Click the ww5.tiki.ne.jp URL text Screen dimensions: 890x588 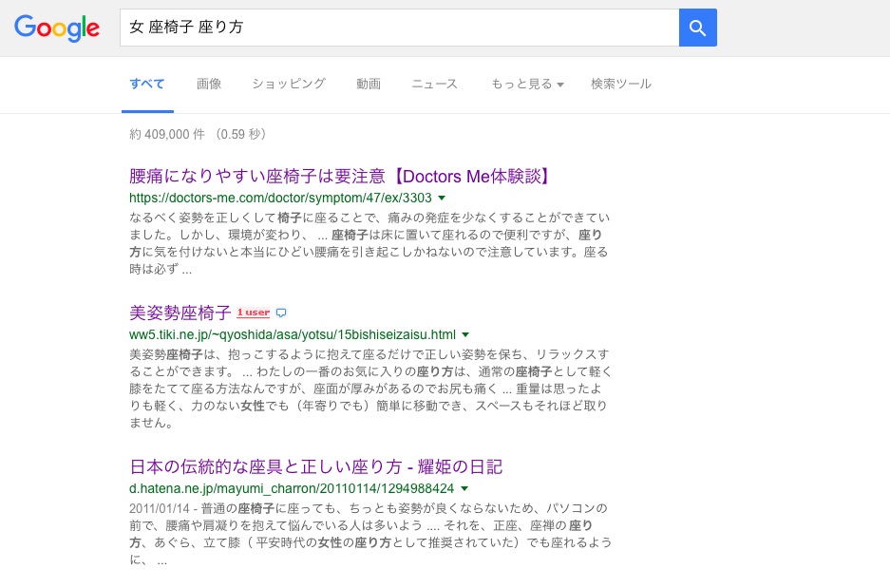coord(293,335)
